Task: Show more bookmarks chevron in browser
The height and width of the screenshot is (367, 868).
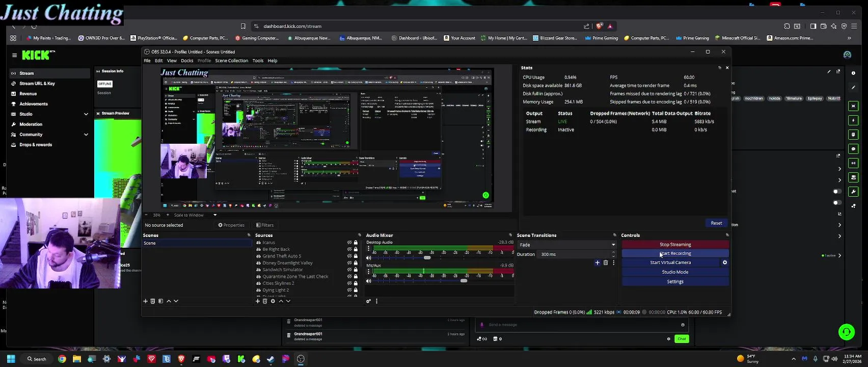Action: [x=849, y=38]
